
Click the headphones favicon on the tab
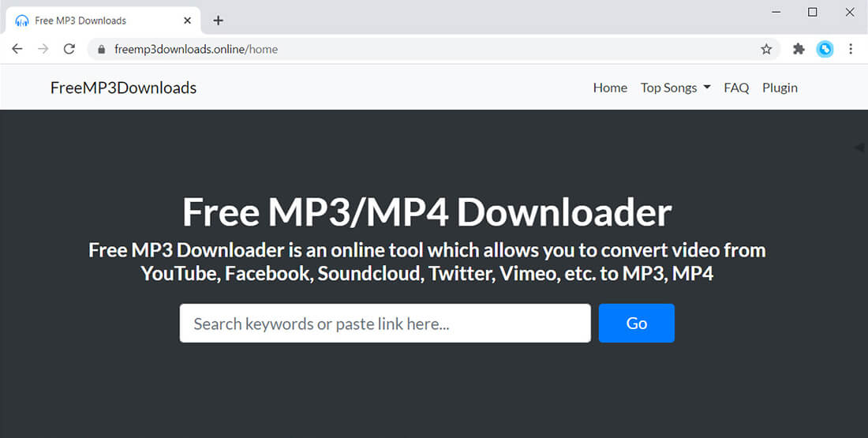[22, 21]
